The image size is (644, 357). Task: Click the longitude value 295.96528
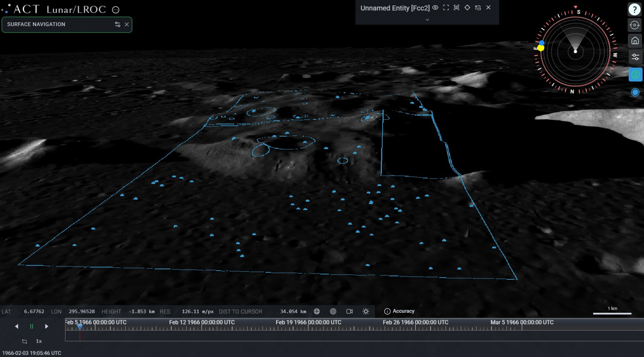pos(82,312)
